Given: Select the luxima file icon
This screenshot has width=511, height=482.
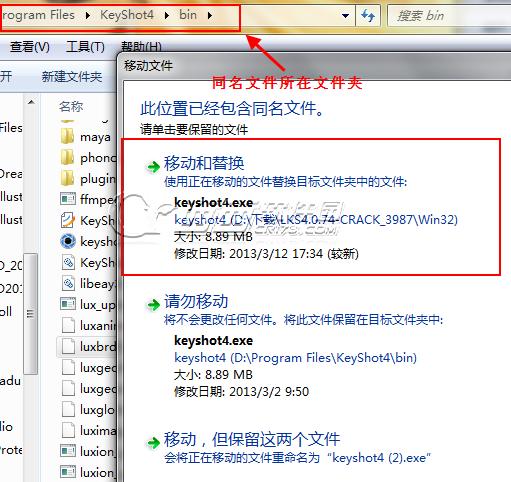Looking at the screenshot, I should pos(68,430).
